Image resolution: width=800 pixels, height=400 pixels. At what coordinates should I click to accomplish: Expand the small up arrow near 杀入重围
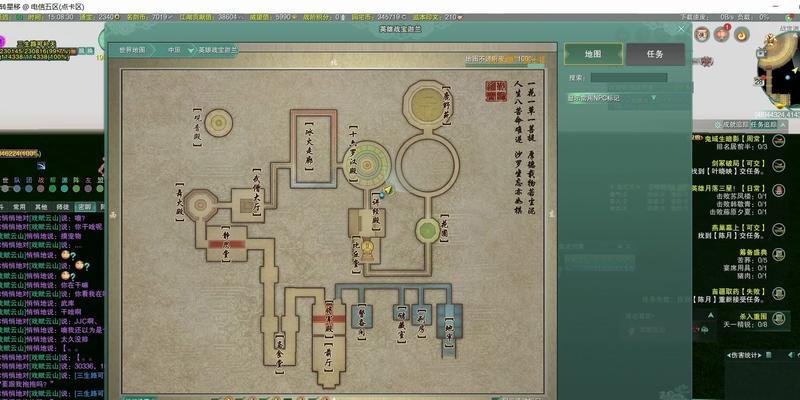[x=711, y=316]
